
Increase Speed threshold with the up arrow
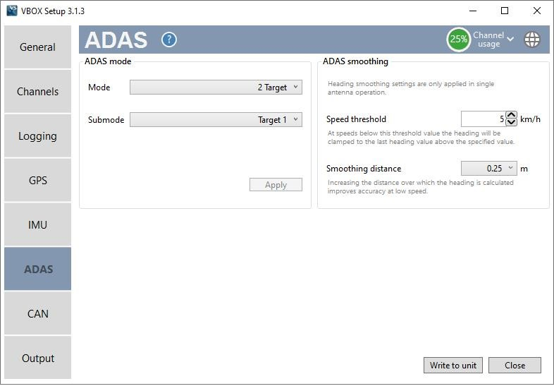click(x=511, y=115)
